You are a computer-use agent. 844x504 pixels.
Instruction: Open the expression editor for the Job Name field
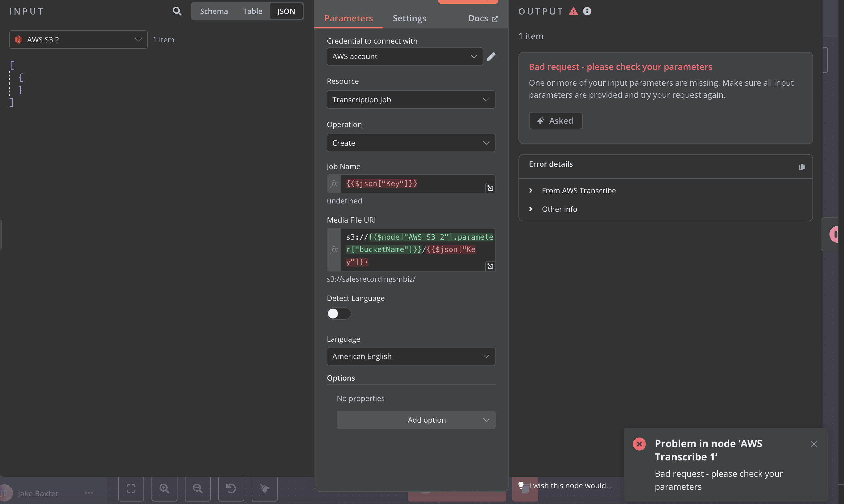pos(490,188)
